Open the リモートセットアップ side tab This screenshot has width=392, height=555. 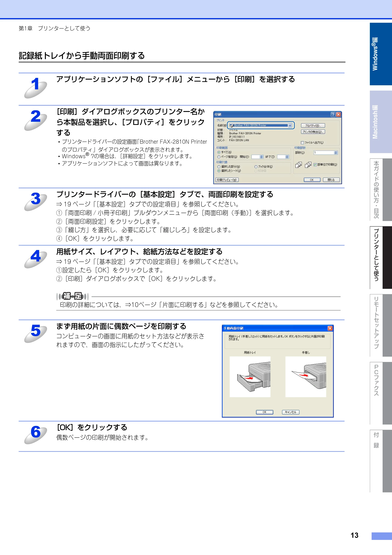coord(381,325)
